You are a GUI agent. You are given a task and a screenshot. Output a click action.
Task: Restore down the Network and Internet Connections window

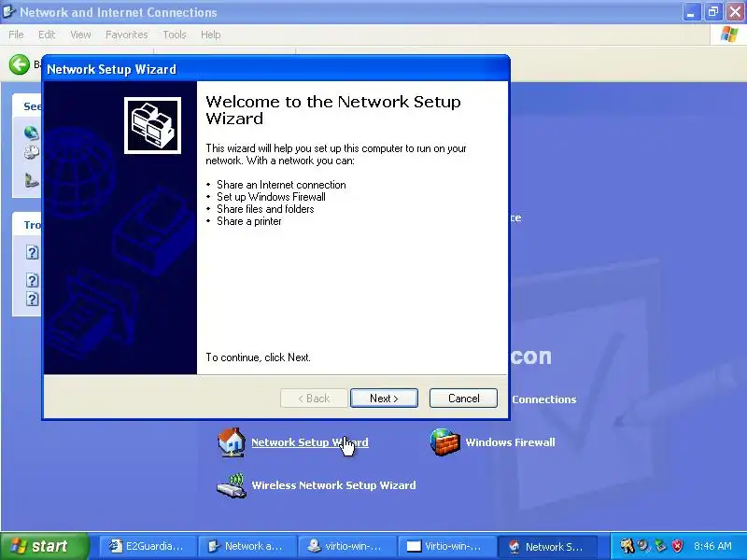pyautogui.click(x=712, y=12)
